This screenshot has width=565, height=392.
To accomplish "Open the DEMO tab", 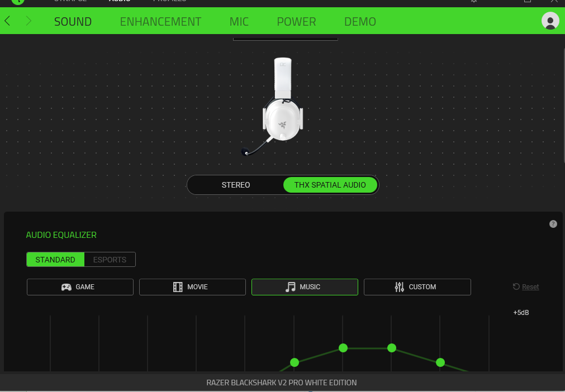I will [x=360, y=22].
